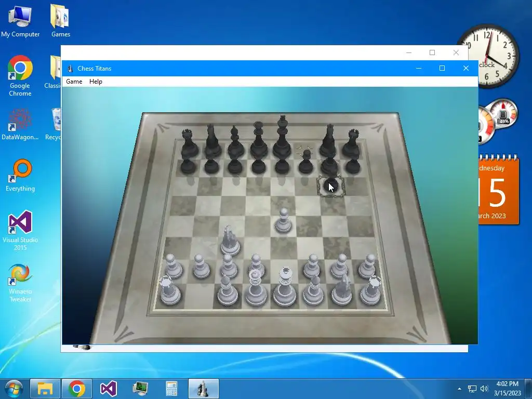Click the black knight on b8
The height and width of the screenshot is (399, 532).
pyautogui.click(x=212, y=141)
